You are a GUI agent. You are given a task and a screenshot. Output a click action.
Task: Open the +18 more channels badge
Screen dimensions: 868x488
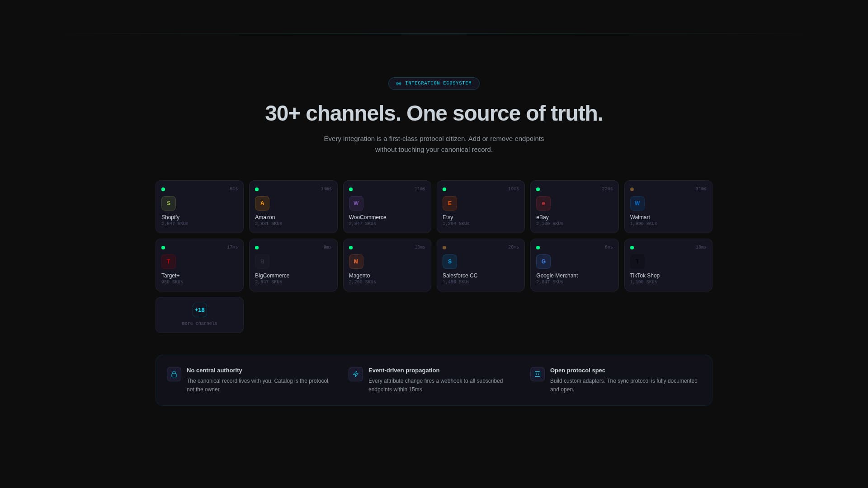pyautogui.click(x=200, y=310)
